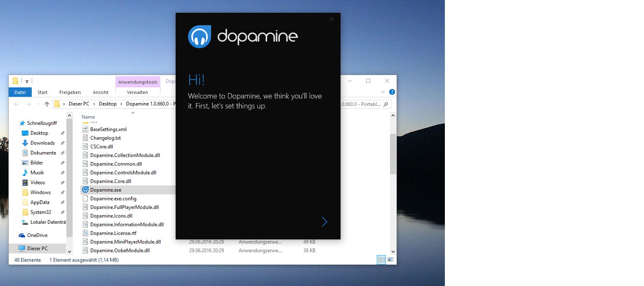The height and width of the screenshot is (286, 644).
Task: Expand the chevron before Dieser PC breadcrumb
Action: pos(64,104)
